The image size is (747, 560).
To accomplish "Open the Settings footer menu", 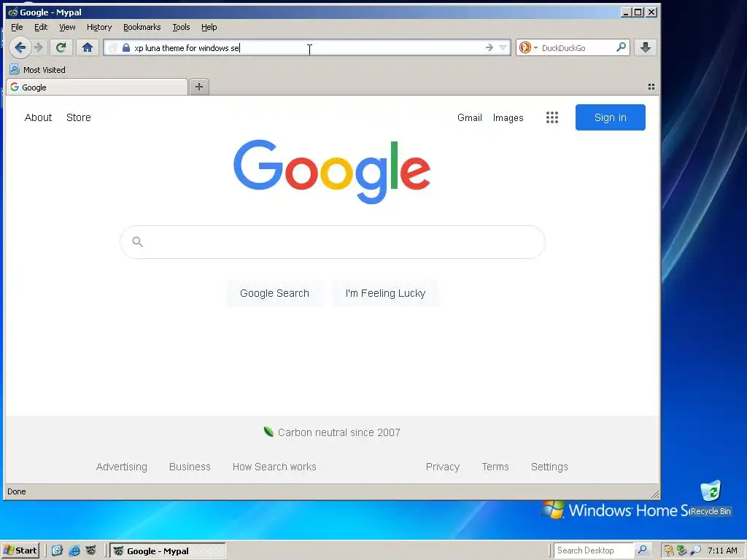I will point(549,467).
